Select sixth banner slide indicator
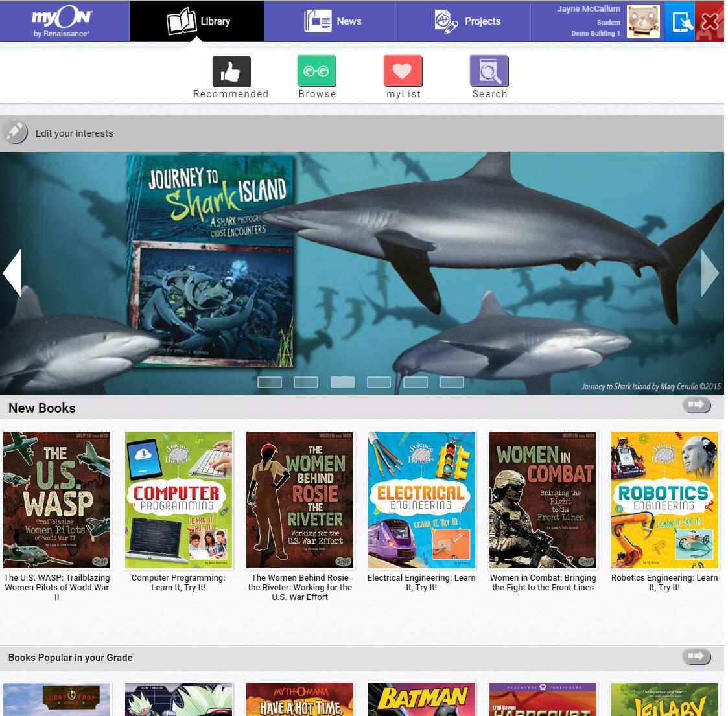This screenshot has height=716, width=728. [x=452, y=382]
